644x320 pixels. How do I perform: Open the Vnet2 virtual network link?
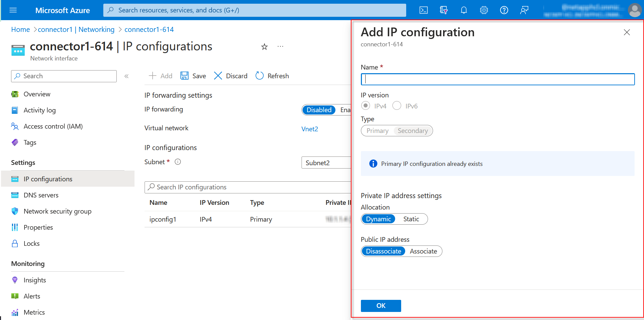[310, 129]
